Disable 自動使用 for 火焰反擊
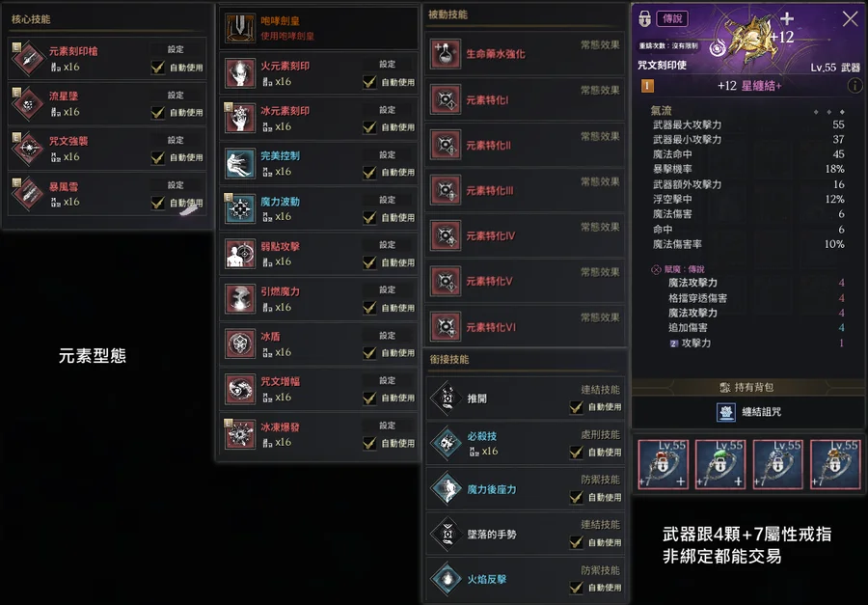Screen dimensions: 868x605 pos(577,588)
